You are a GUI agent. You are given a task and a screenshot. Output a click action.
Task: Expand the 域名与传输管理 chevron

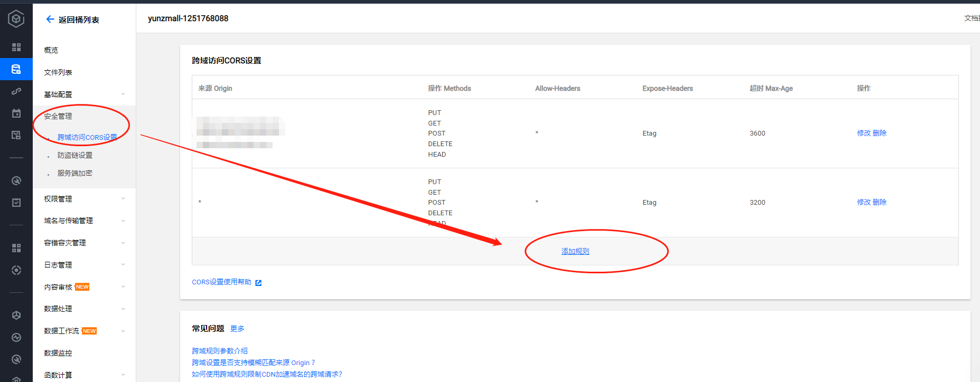[123, 221]
